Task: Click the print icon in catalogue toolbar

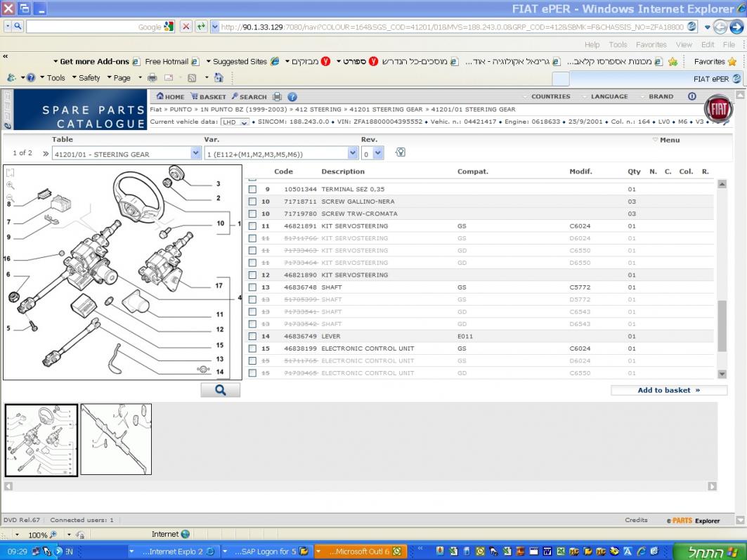Action: click(277, 97)
